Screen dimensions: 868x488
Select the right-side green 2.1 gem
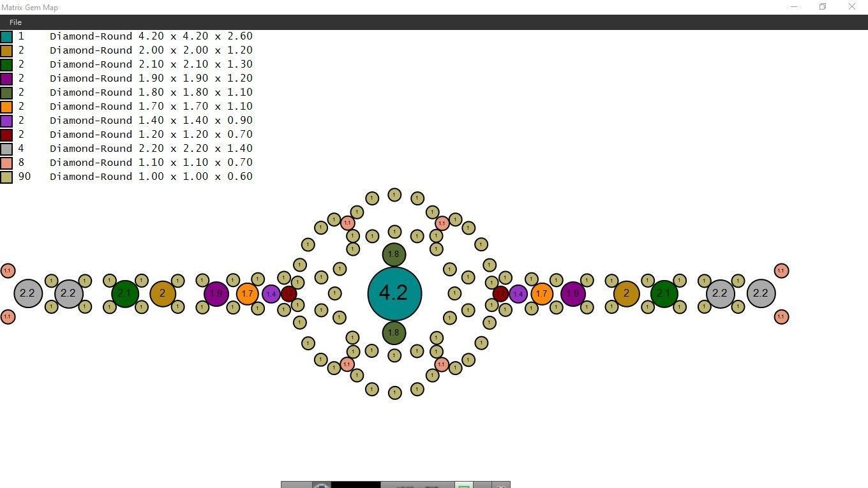664,293
